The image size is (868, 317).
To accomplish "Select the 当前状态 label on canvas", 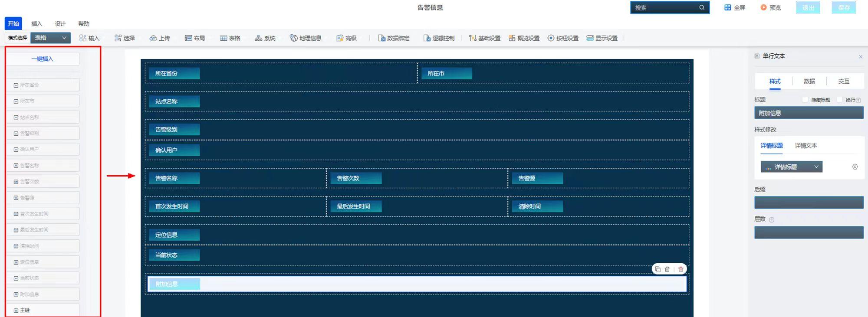I will [174, 255].
